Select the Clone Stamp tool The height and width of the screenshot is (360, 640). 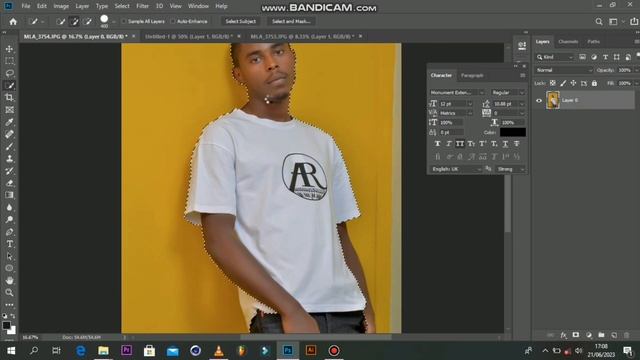(x=9, y=159)
